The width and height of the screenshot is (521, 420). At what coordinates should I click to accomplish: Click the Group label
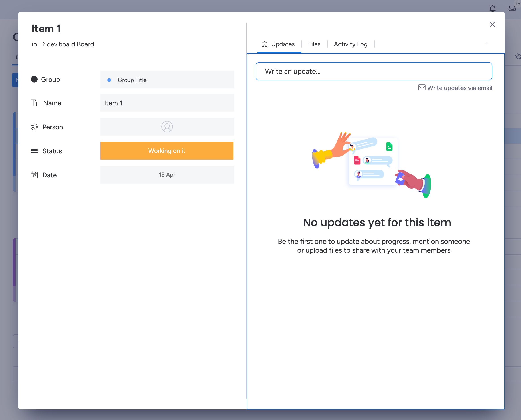point(50,79)
